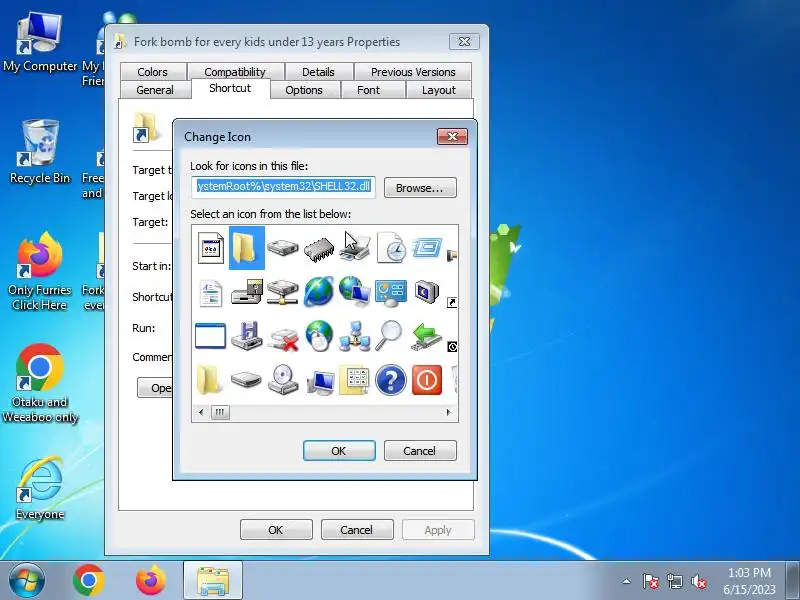
Task: Open the taskbar Windows Explorer button
Action: (x=213, y=581)
